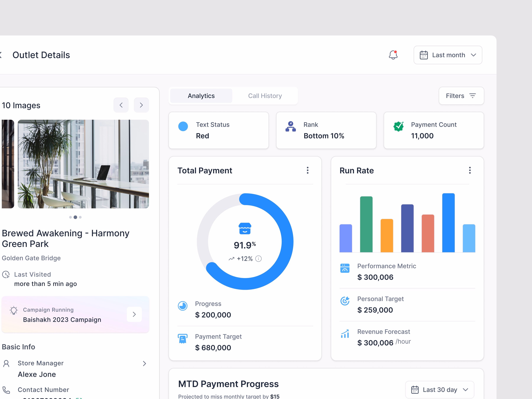Click the store icon inside donut

point(245,228)
